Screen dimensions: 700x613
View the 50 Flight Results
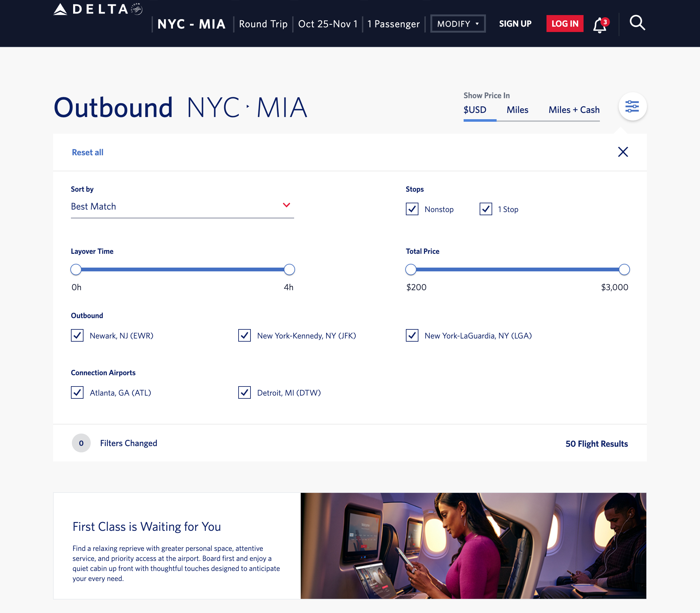[596, 443]
